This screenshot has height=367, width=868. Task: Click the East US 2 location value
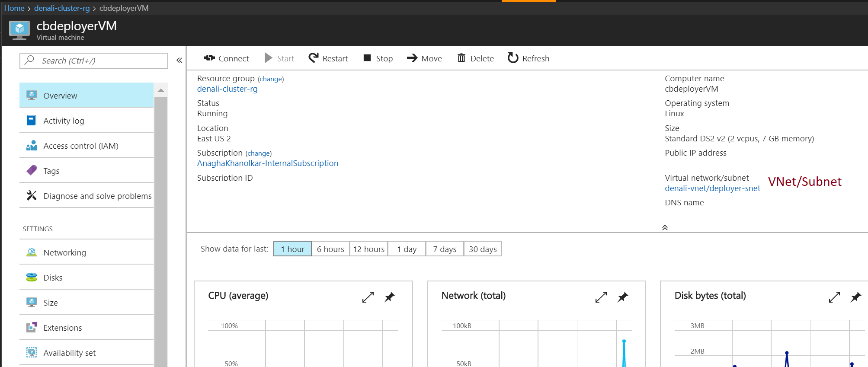214,138
